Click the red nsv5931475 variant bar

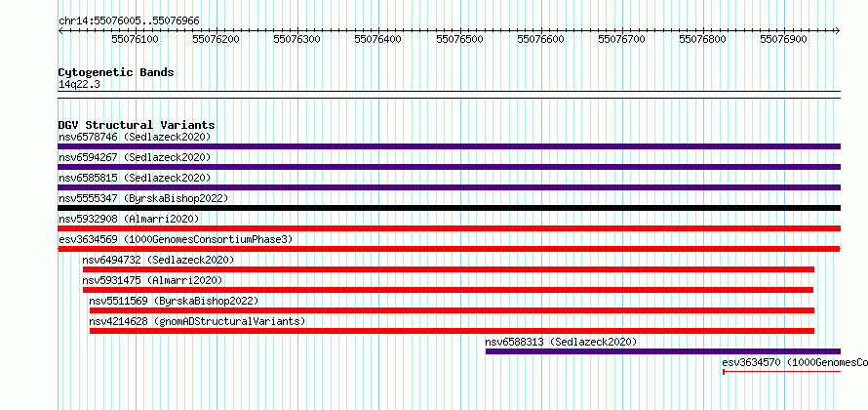[448, 290]
